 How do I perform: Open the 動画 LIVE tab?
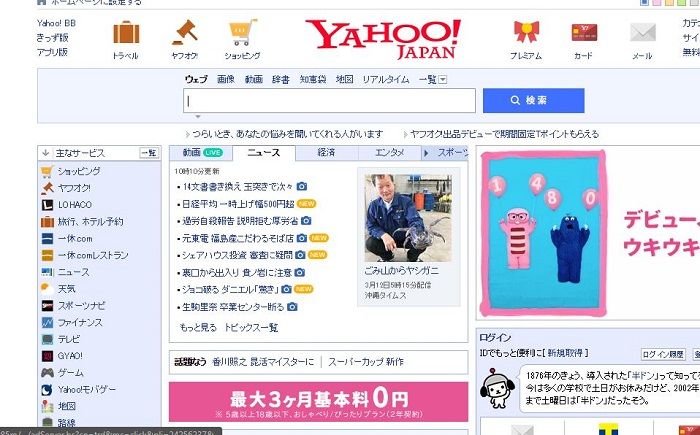click(x=201, y=153)
